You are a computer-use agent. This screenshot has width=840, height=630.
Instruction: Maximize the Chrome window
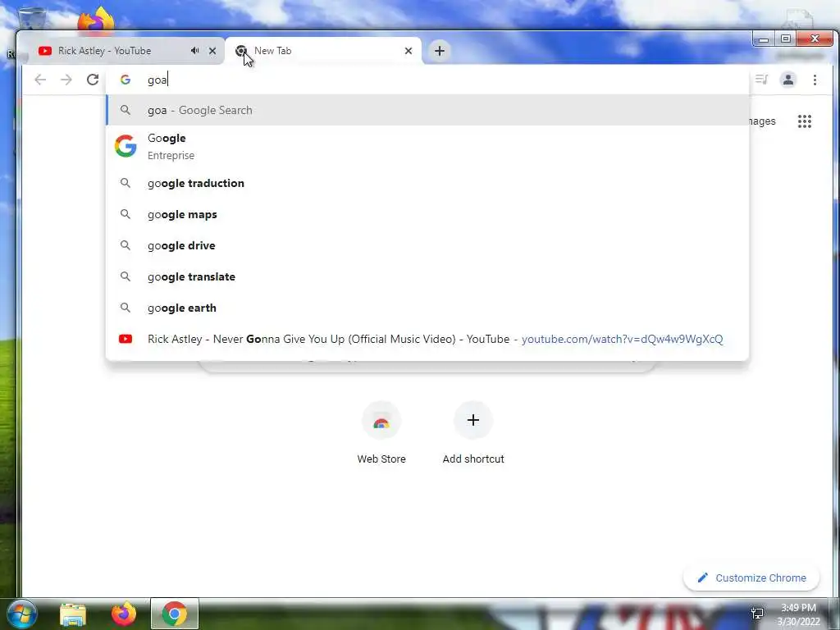pyautogui.click(x=786, y=39)
